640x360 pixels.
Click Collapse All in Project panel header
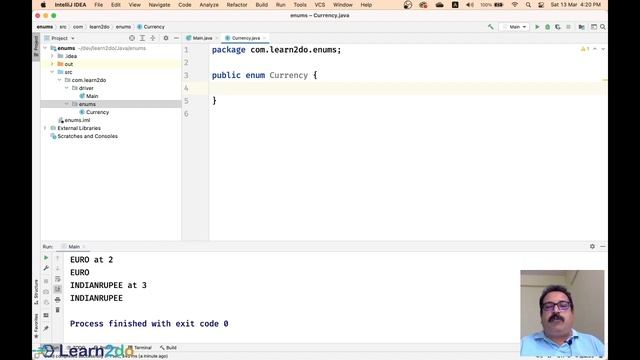[x=153, y=38]
